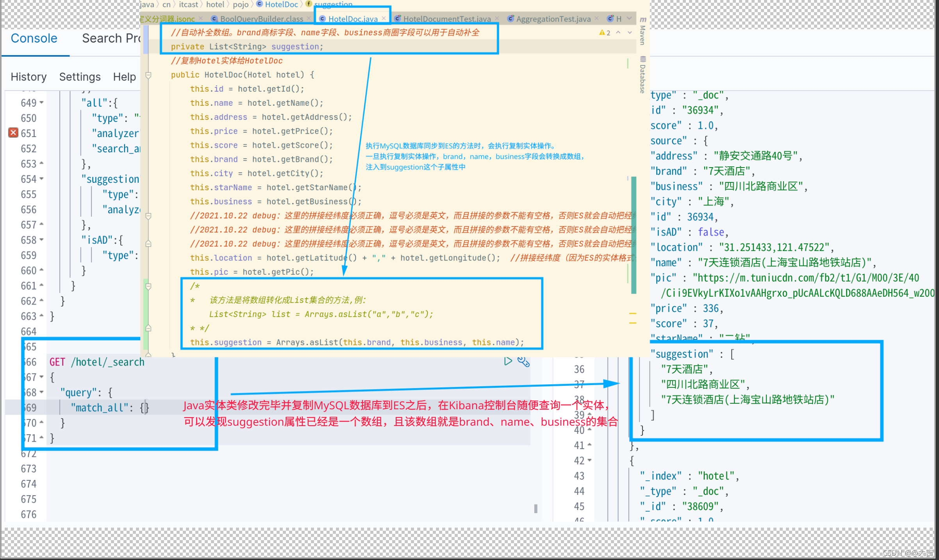
Task: Click the fold-end arrow on line 653
Action: point(41,164)
